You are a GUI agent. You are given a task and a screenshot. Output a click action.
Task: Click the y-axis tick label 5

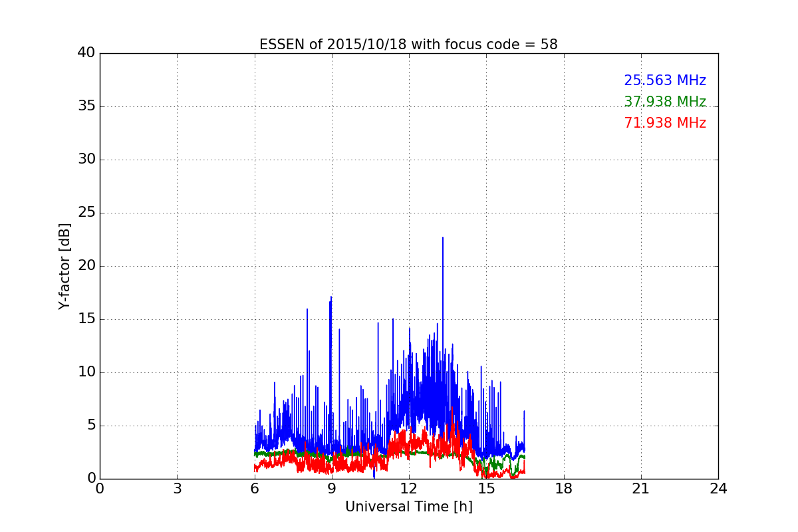[91, 426]
